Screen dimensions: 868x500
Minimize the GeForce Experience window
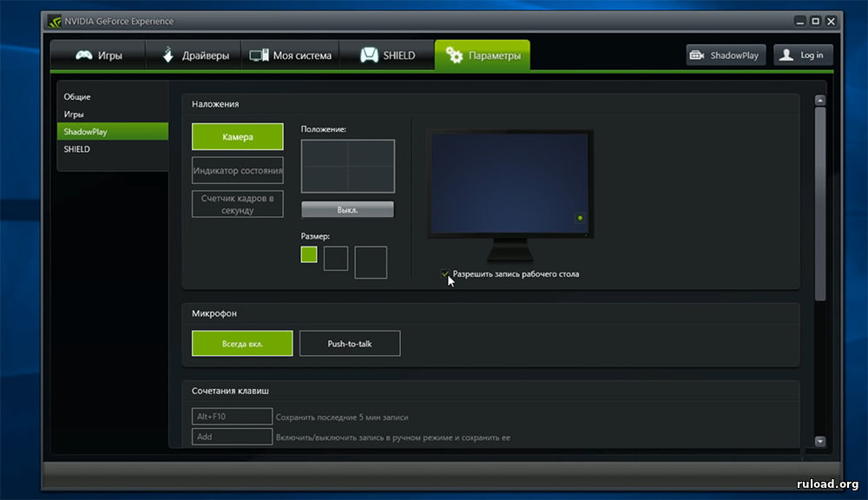coord(800,21)
